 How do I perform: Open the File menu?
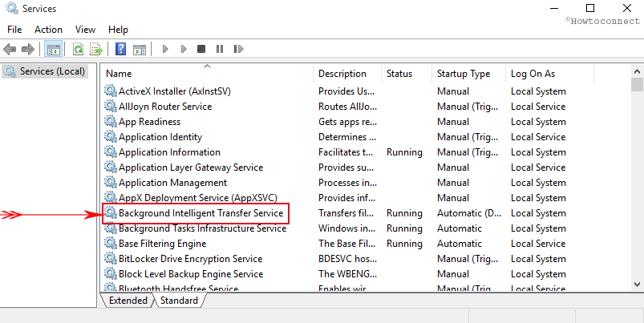coord(14,30)
